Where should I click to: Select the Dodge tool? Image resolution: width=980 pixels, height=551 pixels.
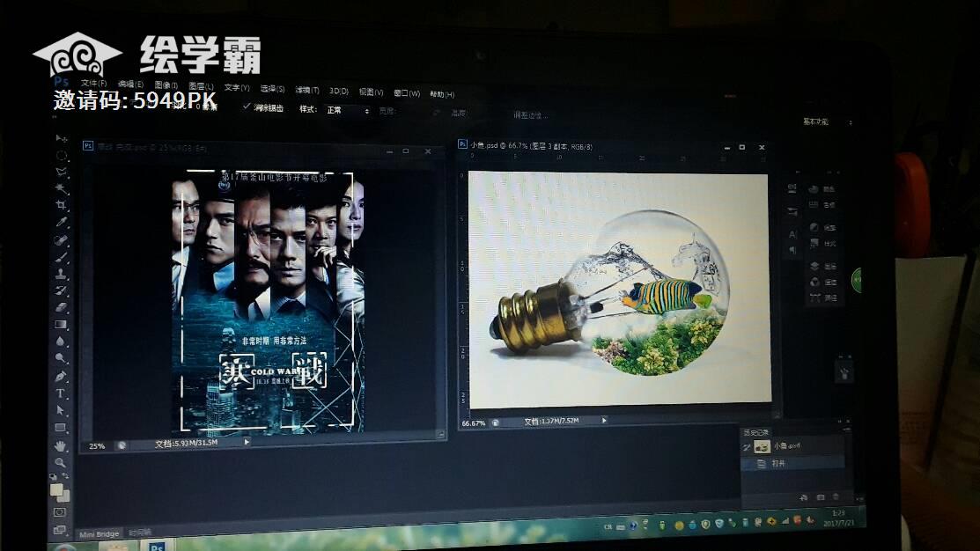(61, 358)
